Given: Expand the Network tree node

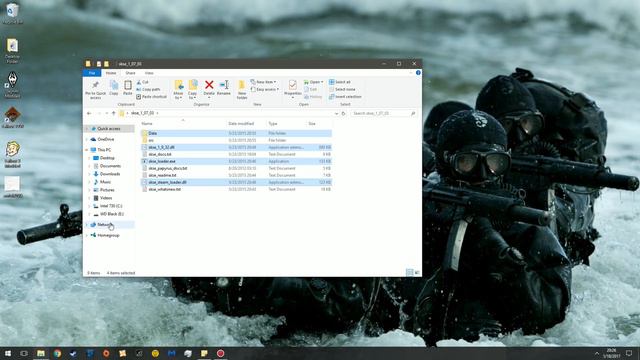Looking at the screenshot, I should click(87, 225).
